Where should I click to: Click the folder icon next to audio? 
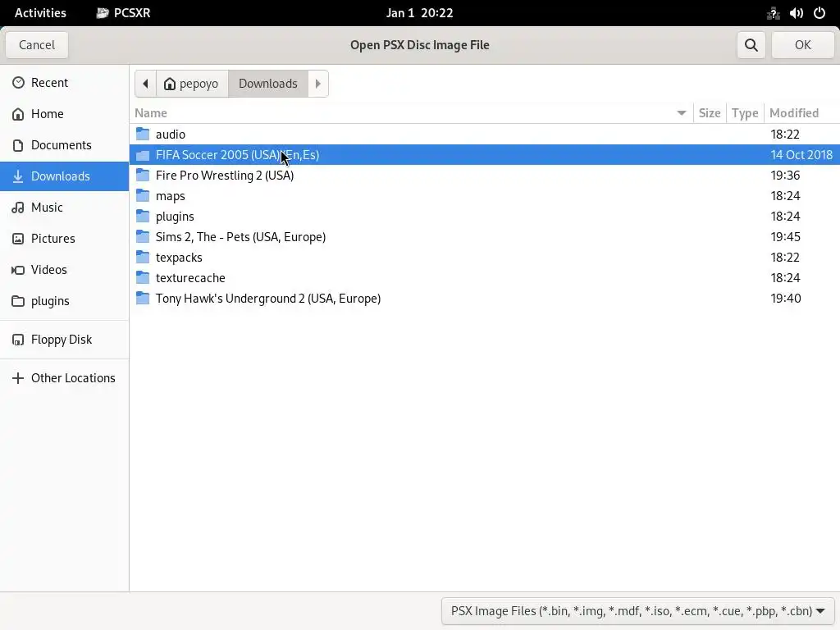tap(143, 134)
